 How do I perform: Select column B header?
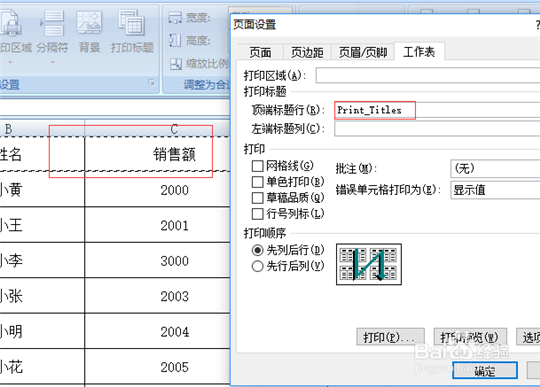point(42,129)
